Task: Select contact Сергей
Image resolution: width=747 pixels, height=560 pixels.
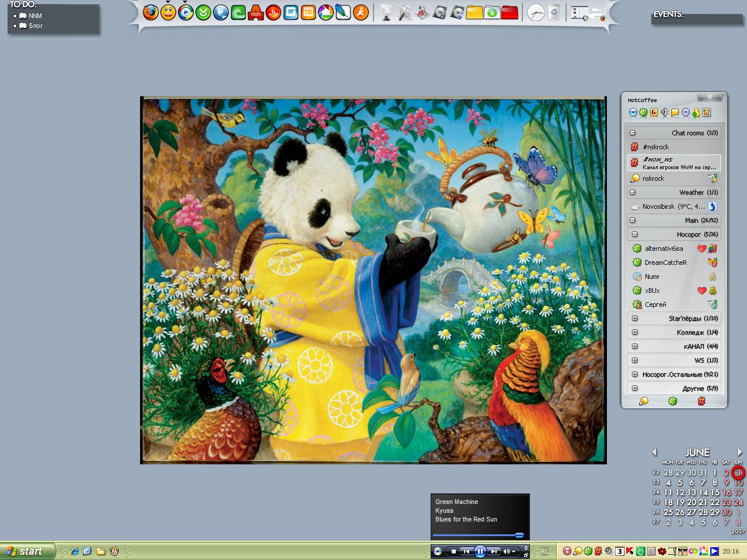Action: 674,304
